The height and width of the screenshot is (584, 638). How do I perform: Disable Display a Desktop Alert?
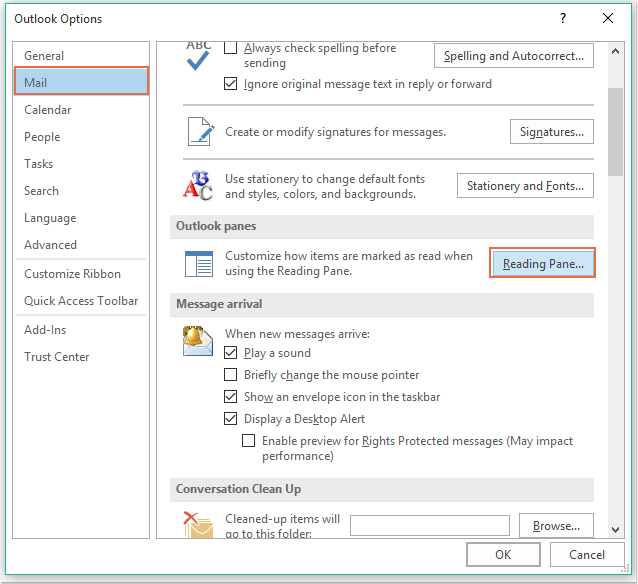[x=231, y=419]
